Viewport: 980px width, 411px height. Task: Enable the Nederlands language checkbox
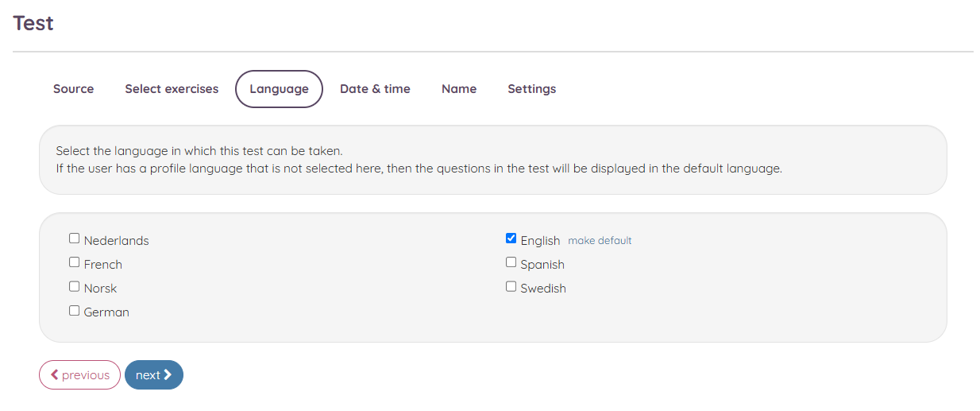74,238
